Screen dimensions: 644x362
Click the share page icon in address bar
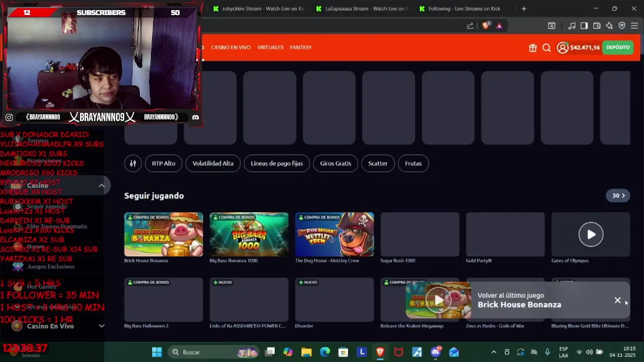(470, 26)
